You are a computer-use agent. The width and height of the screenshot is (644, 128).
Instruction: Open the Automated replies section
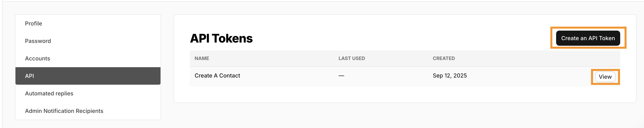tap(49, 93)
